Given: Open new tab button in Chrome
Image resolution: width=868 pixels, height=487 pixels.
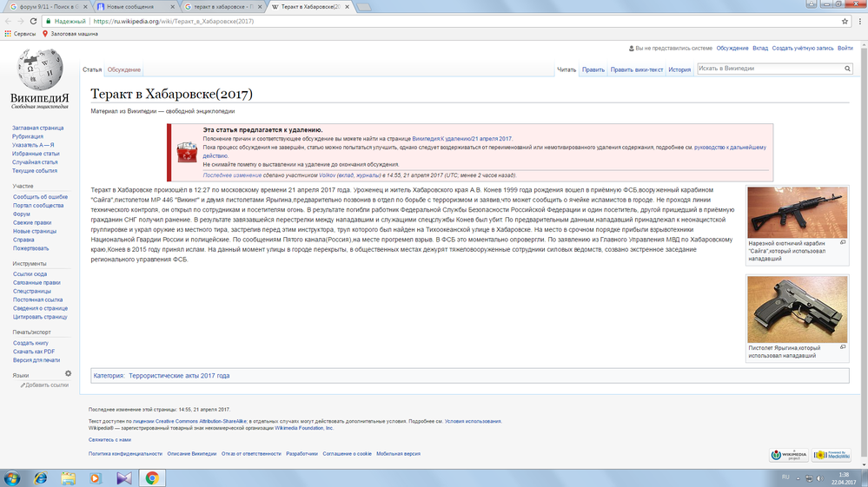Looking at the screenshot, I should [x=364, y=7].
